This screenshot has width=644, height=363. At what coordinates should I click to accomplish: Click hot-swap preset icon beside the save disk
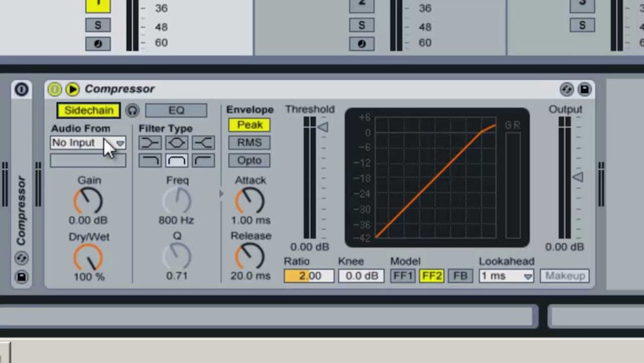(567, 89)
